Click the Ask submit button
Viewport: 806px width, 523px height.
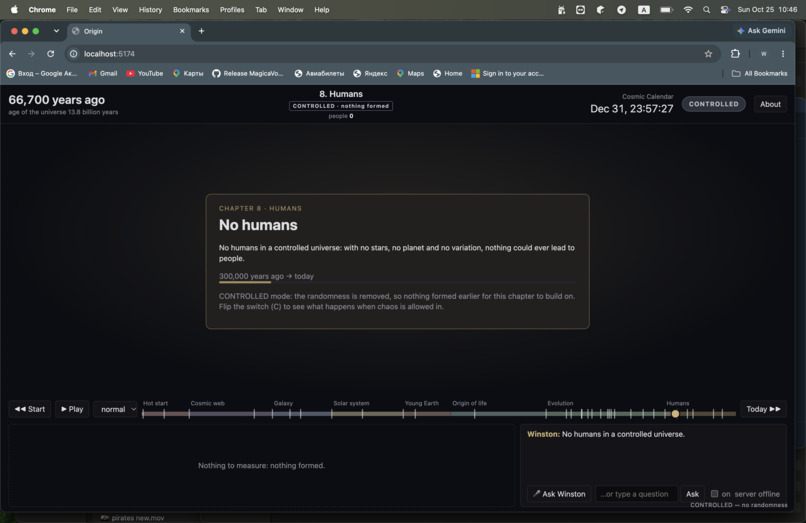tap(692, 494)
